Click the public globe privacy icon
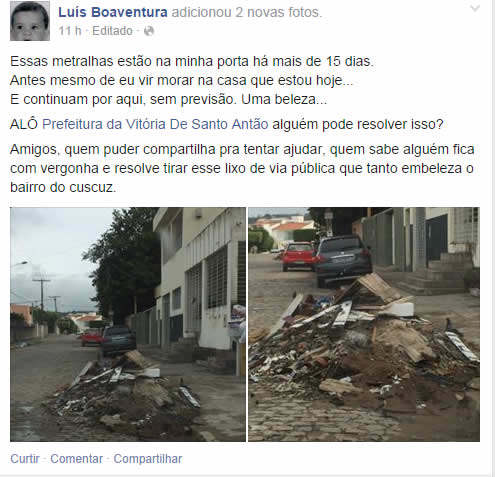This screenshot has width=495, height=477. [149, 31]
